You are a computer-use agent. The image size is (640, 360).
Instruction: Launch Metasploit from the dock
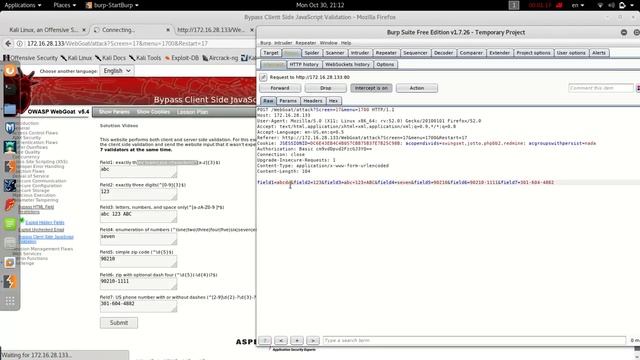point(10,128)
